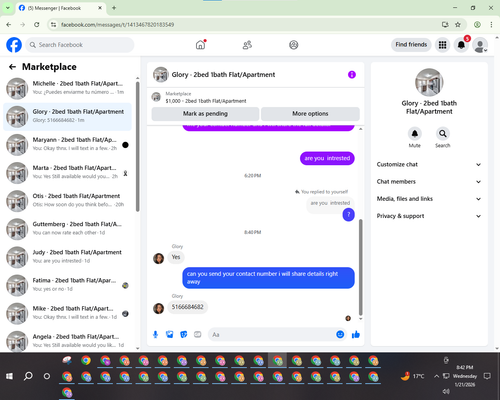500x400 pixels.
Task: Click the reload page icon in Chrome
Action: 37,25
